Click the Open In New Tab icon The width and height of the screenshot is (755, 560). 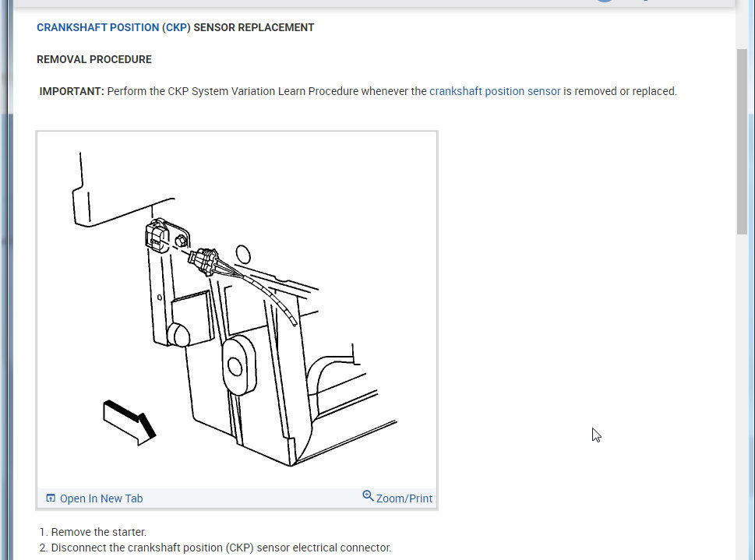(x=51, y=498)
